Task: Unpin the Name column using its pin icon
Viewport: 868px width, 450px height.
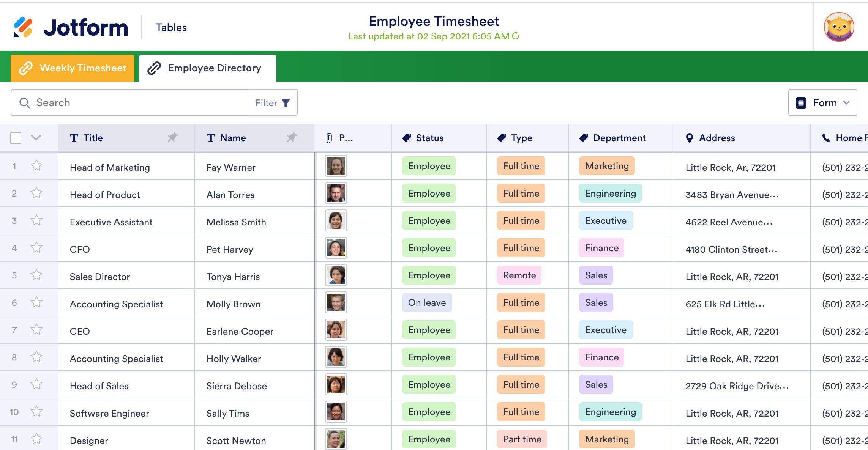Action: 292,137
